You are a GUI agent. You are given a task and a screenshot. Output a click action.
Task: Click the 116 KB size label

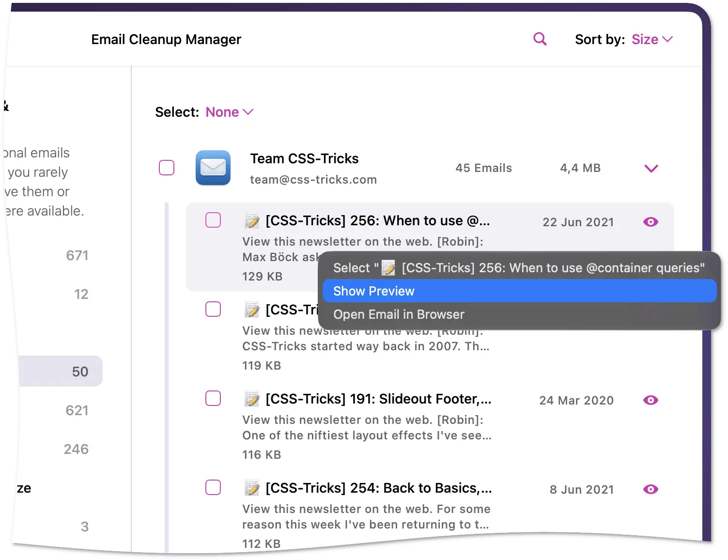click(262, 455)
